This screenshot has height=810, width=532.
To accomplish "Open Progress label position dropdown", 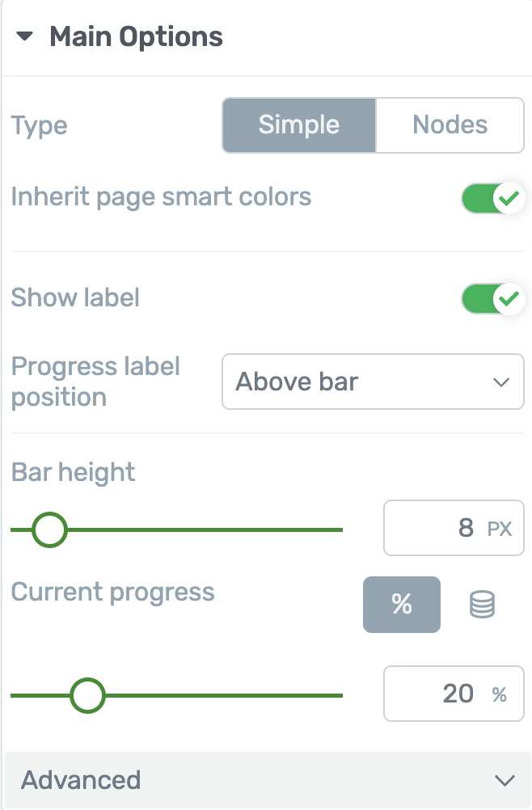I will tap(373, 382).
